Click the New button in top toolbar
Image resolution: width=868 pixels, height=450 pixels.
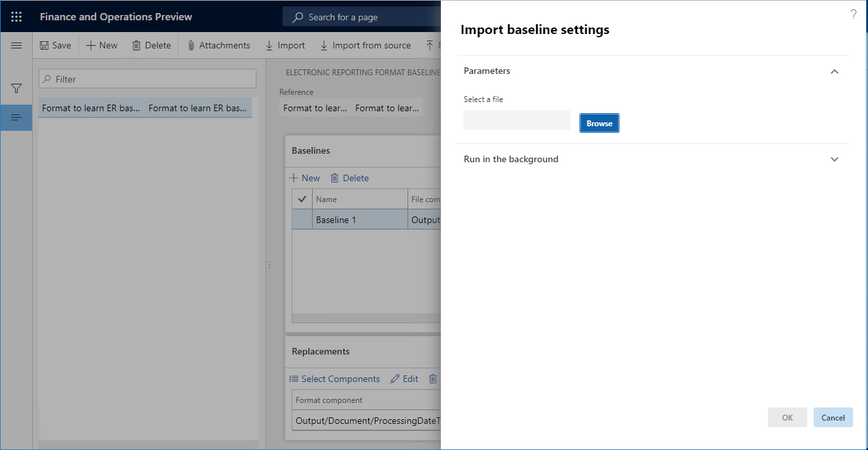(x=102, y=45)
